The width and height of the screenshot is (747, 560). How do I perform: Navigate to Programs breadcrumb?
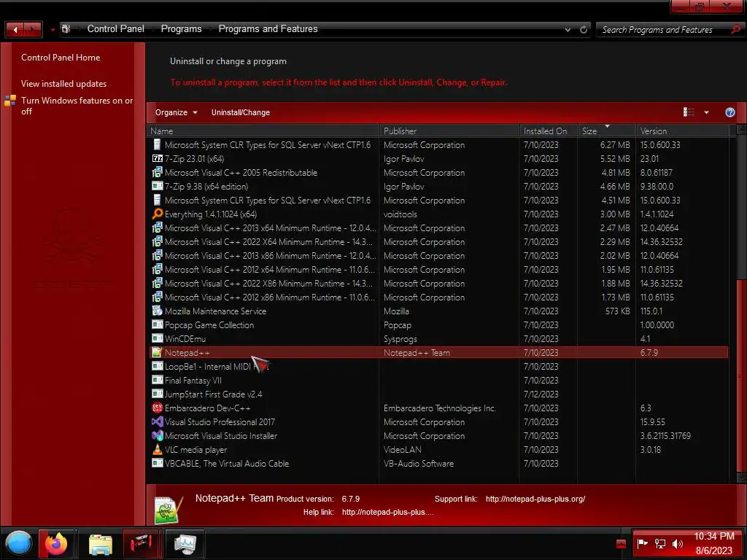[x=181, y=29]
